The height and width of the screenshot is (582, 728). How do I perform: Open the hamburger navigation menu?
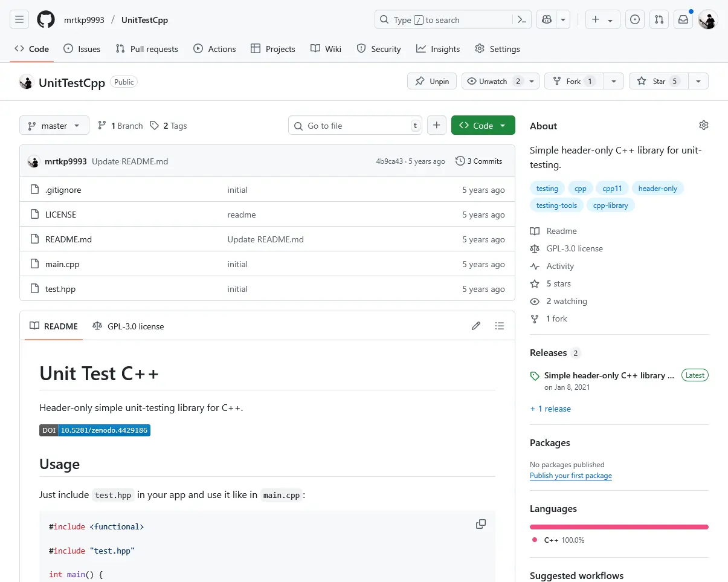click(x=19, y=20)
